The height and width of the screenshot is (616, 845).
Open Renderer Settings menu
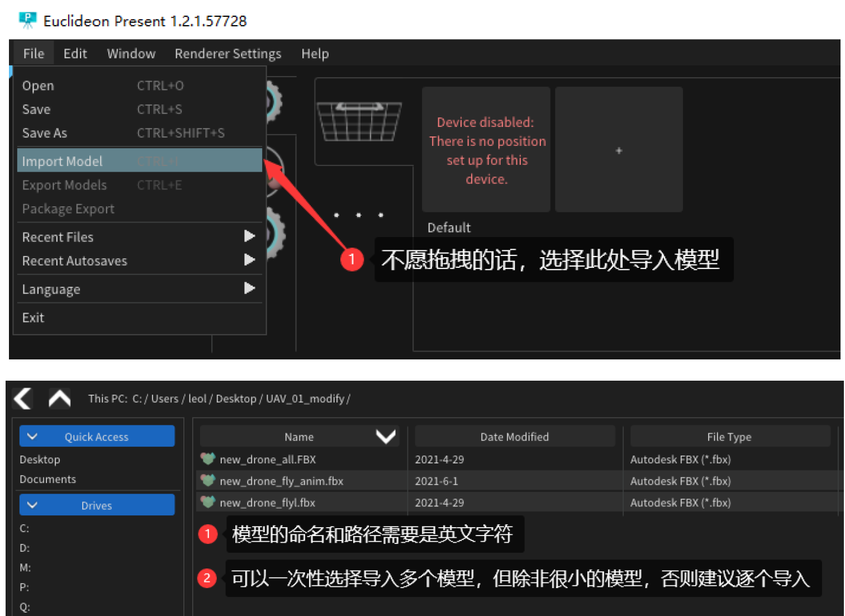click(228, 54)
